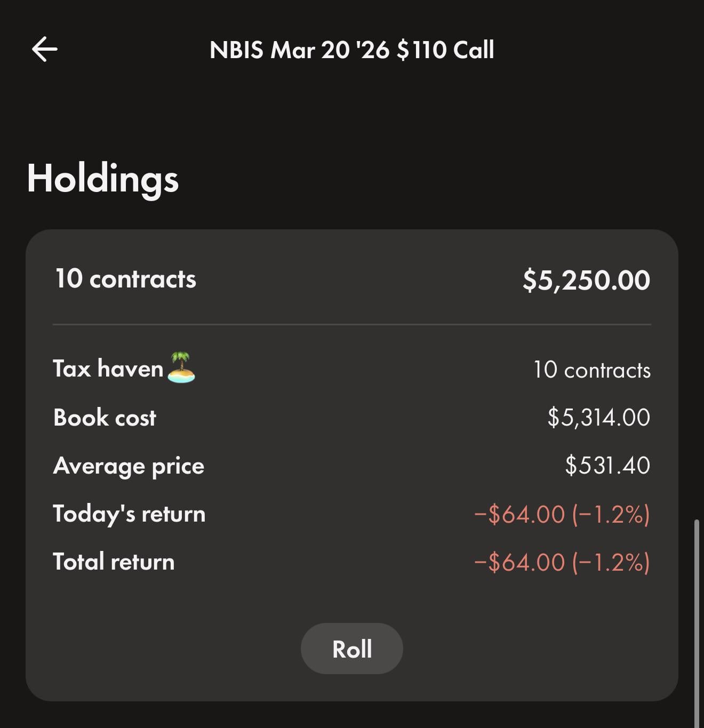Click the Average price label
The width and height of the screenshot is (704, 728).
coord(129,466)
